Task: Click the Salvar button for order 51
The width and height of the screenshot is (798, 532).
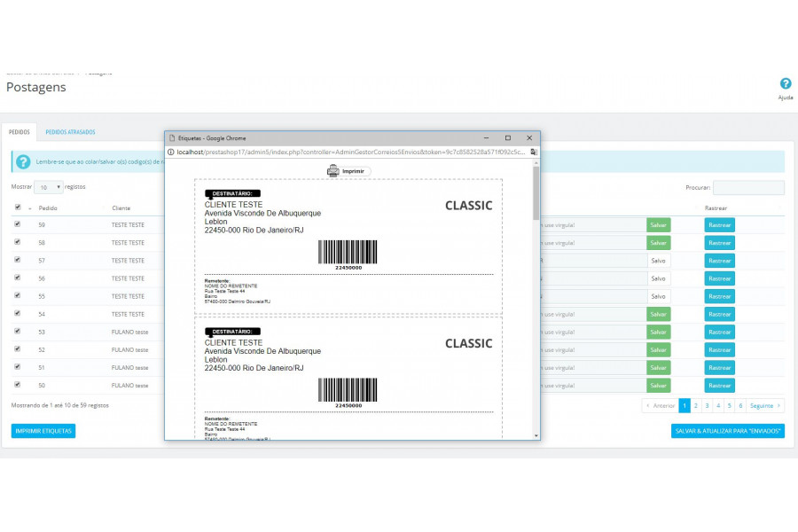Action: pos(658,368)
